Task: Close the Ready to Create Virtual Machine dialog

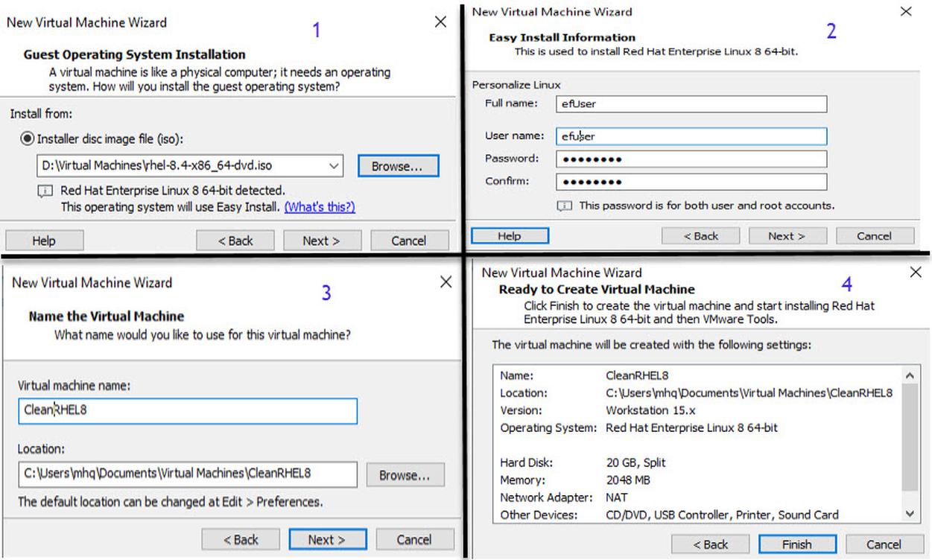Action: pyautogui.click(x=916, y=273)
